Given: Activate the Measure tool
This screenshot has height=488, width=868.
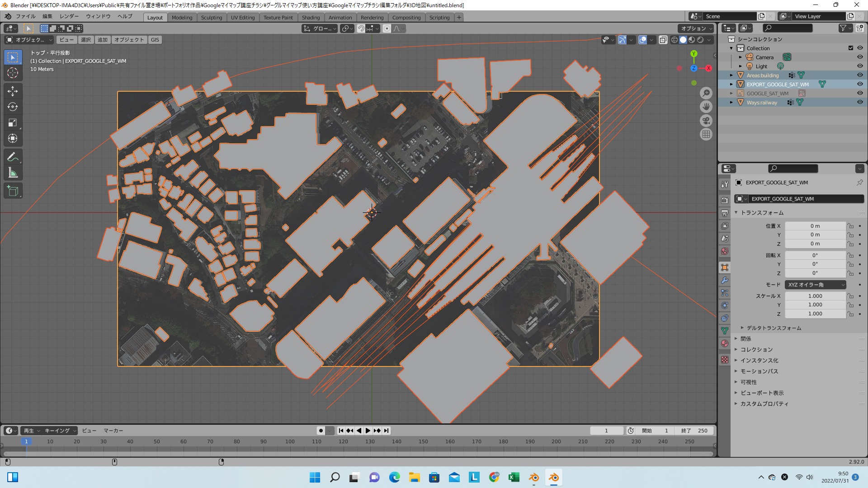Looking at the screenshot, I should [x=13, y=173].
